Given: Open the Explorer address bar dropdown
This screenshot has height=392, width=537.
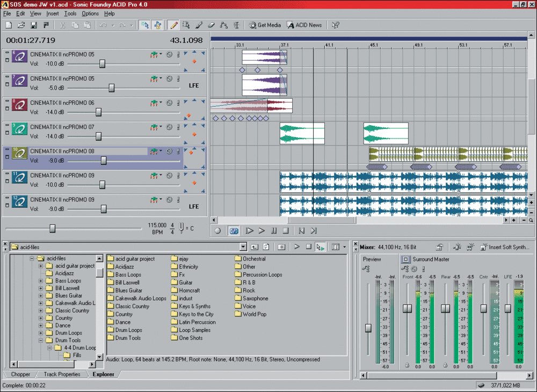Looking at the screenshot, I should 243,247.
